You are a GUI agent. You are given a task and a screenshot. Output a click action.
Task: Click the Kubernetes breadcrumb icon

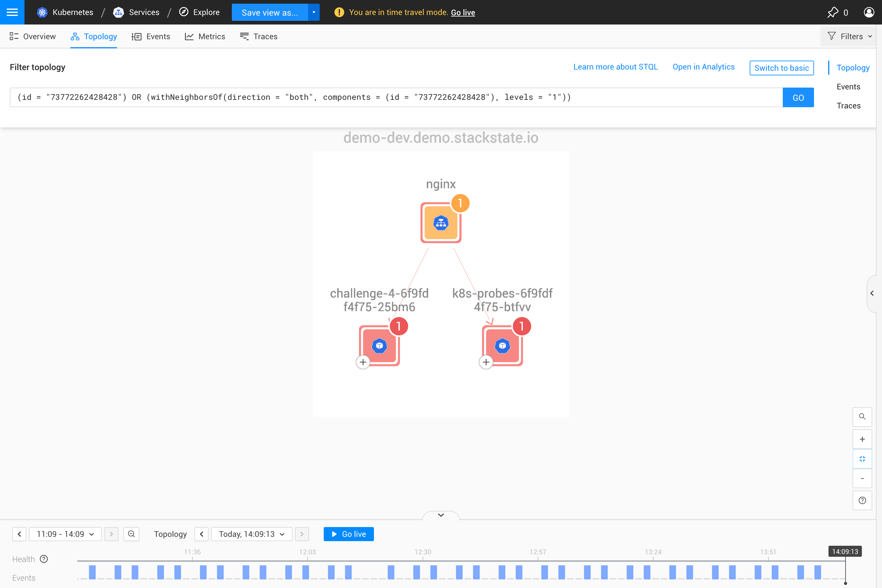(42, 12)
